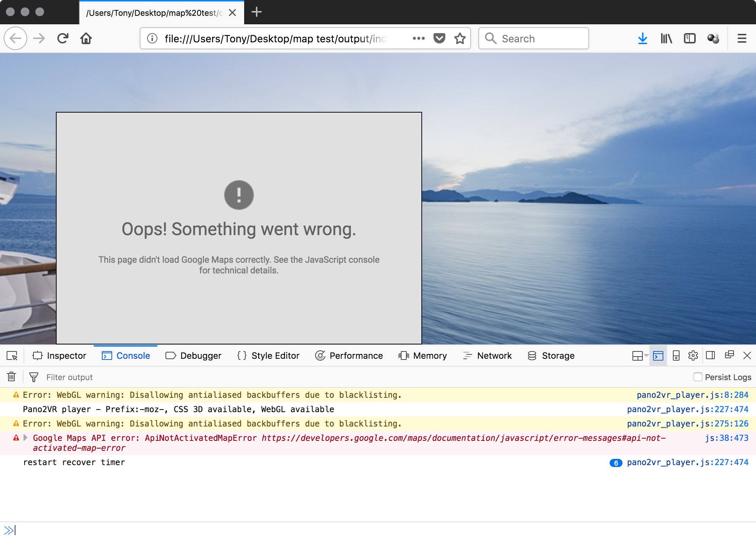Open source link js:38:473

[727, 438]
